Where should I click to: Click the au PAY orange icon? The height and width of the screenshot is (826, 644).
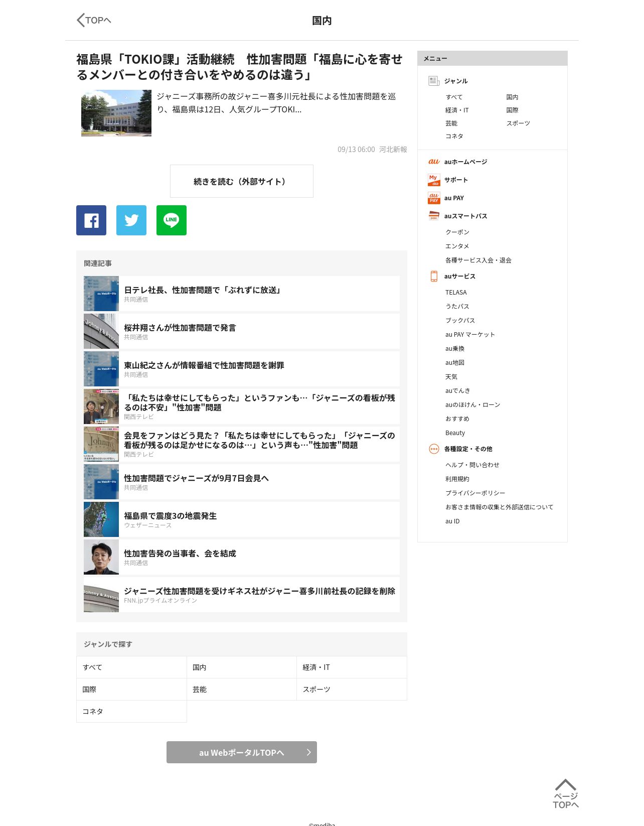434,198
